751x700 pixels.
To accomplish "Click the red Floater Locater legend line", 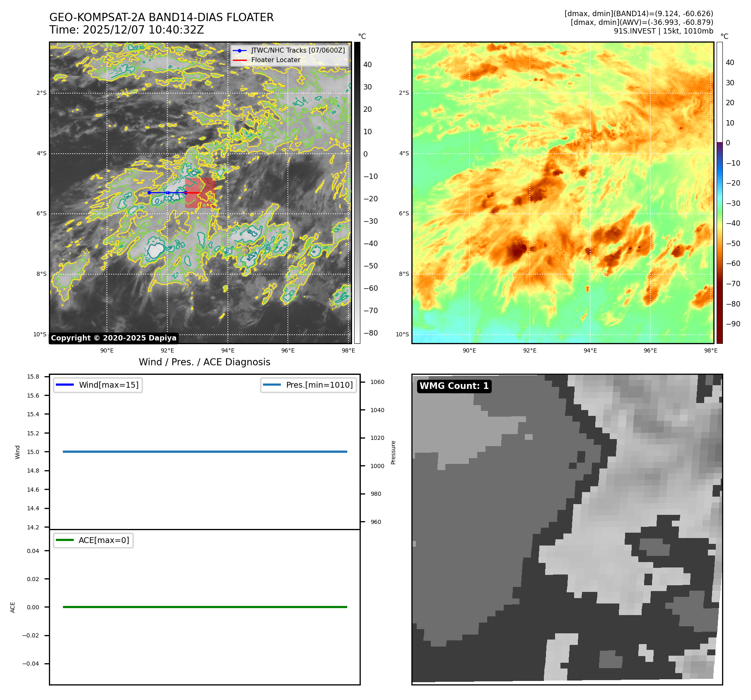I will 239,60.
